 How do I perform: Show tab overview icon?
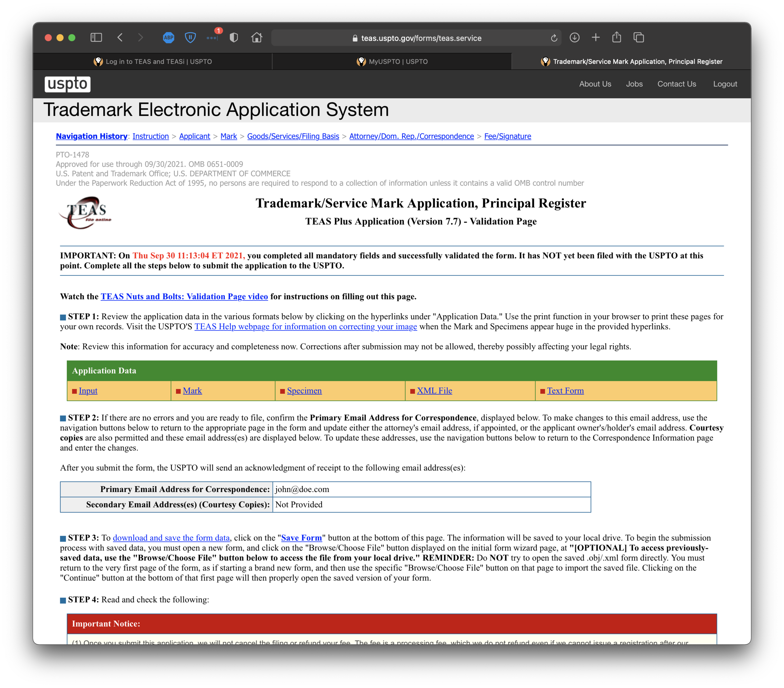[638, 38]
